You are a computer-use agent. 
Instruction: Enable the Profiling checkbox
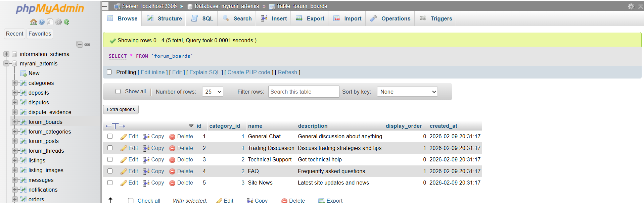click(x=109, y=72)
